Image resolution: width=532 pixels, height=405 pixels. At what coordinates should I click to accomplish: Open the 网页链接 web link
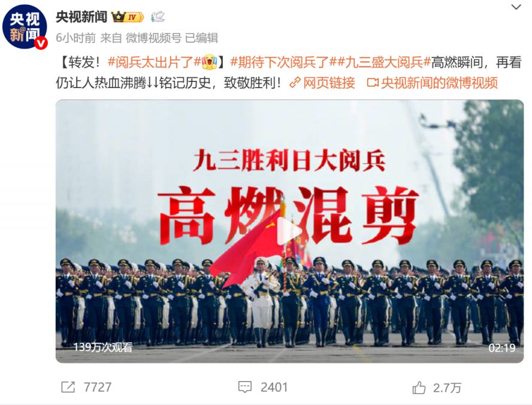pyautogui.click(x=322, y=83)
